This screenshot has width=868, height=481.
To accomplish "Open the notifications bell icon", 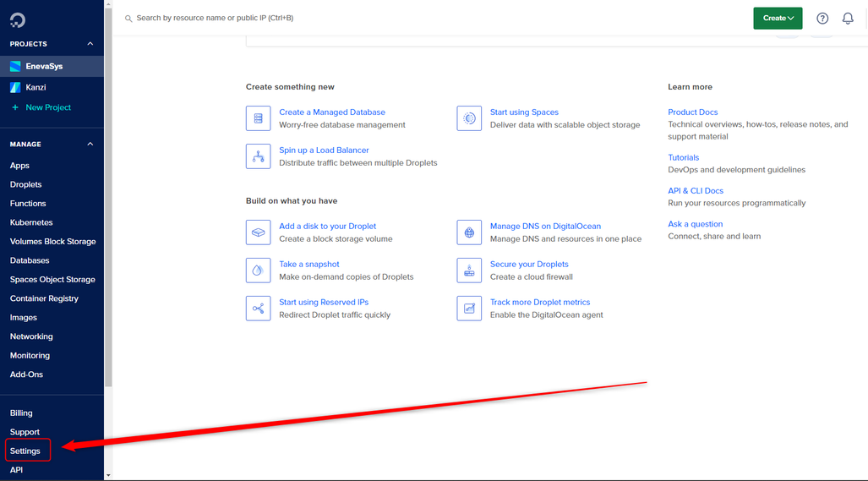I will pyautogui.click(x=848, y=19).
